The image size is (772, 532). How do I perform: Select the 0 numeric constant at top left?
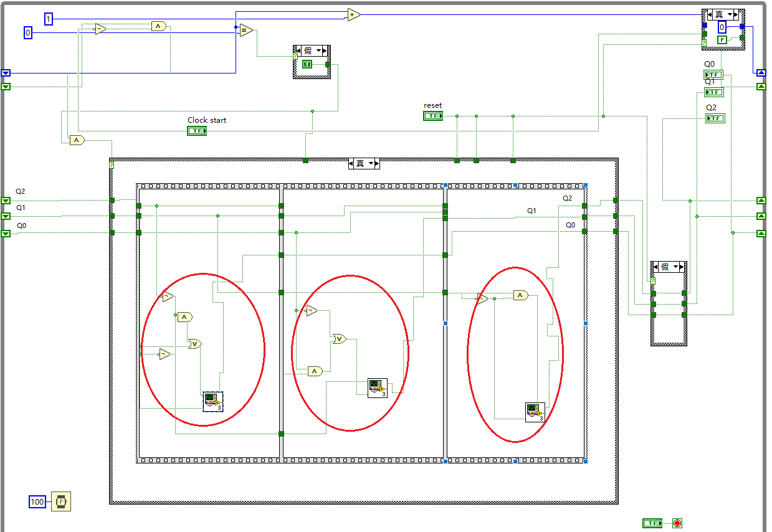[27, 32]
